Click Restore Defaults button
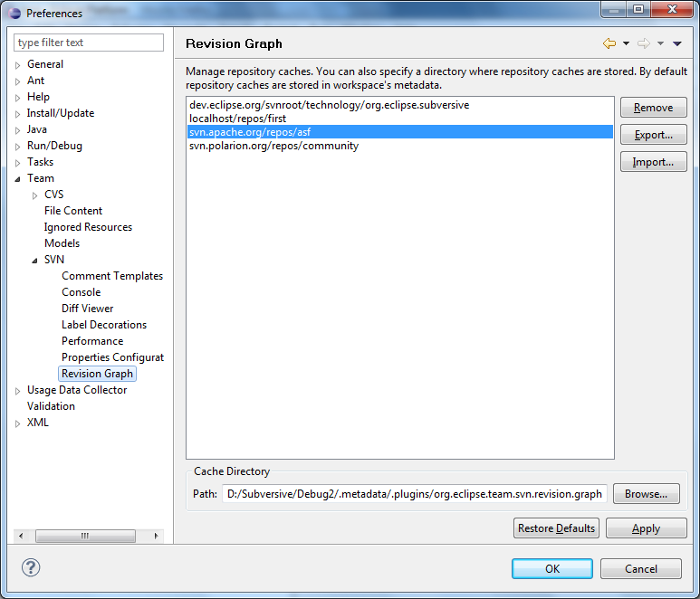The width and height of the screenshot is (700, 599). pyautogui.click(x=556, y=528)
